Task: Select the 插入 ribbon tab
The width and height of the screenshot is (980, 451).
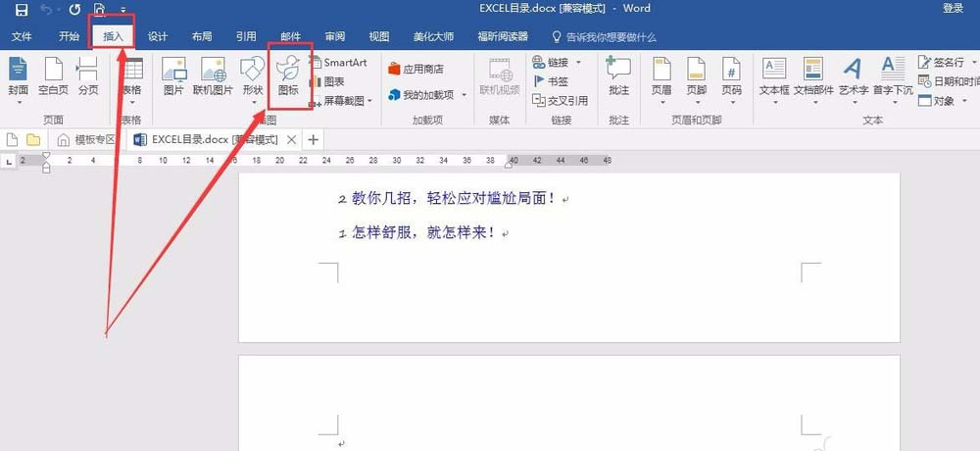Action: pyautogui.click(x=113, y=37)
